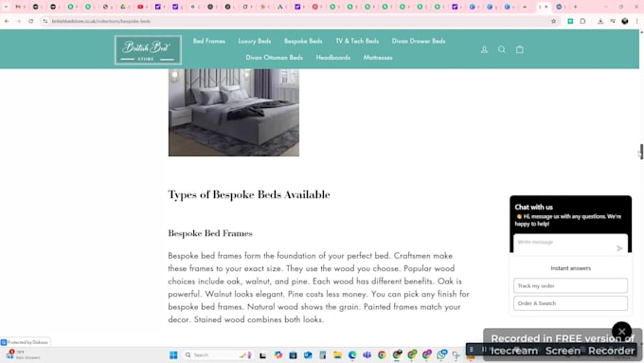Viewport: 644px width, 363px height.
Task: Open the weather widget on the taskbar
Action: (x=23, y=354)
